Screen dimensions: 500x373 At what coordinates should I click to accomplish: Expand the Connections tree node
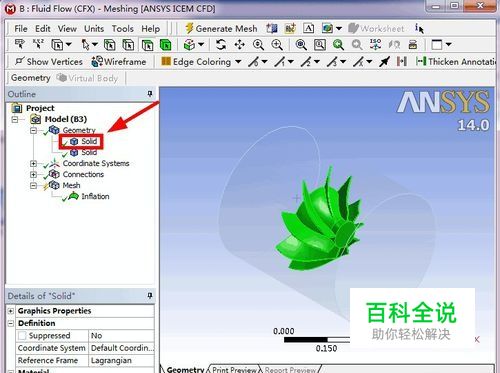point(33,174)
